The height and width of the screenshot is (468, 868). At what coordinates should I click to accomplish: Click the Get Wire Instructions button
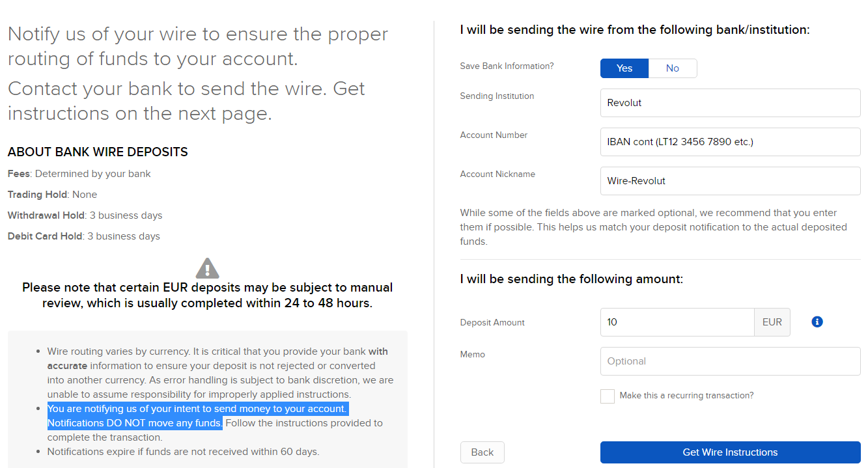click(x=730, y=452)
